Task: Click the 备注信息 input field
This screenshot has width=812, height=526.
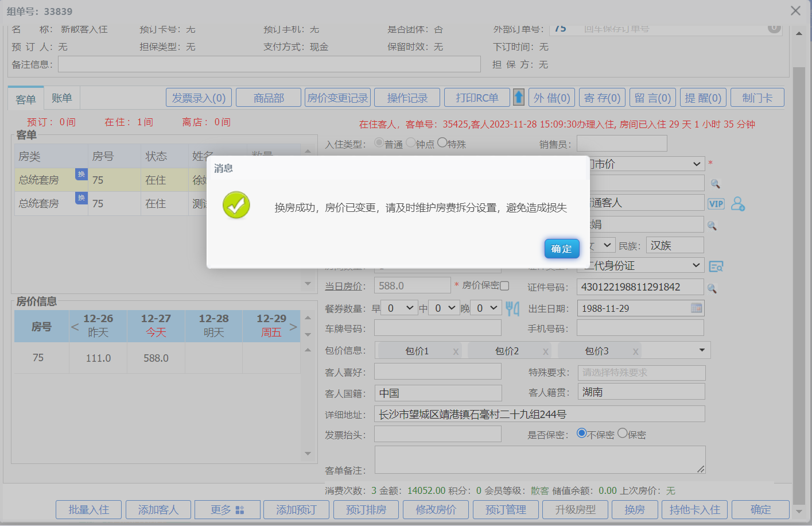Action: coord(269,64)
